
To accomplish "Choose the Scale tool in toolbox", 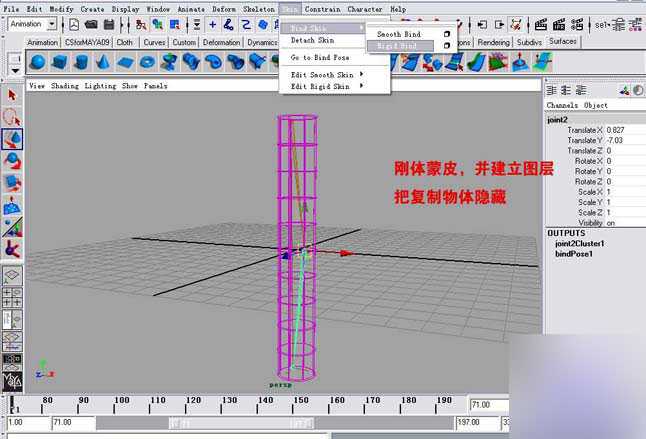I will pyautogui.click(x=12, y=183).
